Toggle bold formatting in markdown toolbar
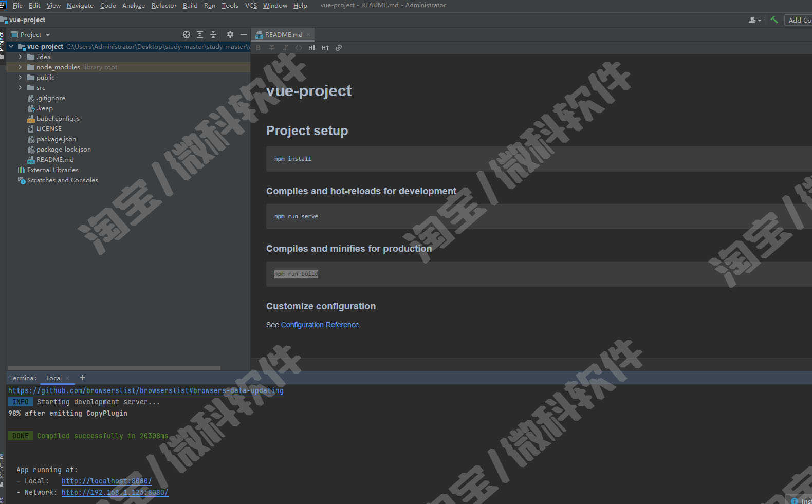812x504 pixels. tap(258, 48)
